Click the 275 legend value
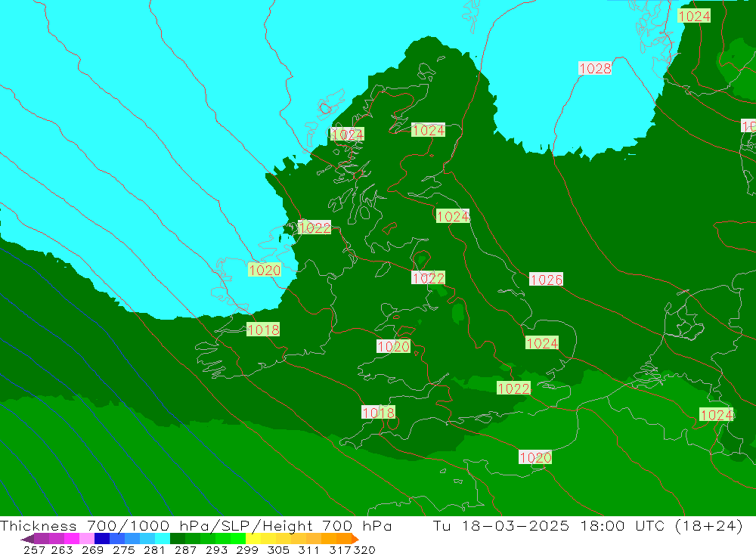 point(124,550)
